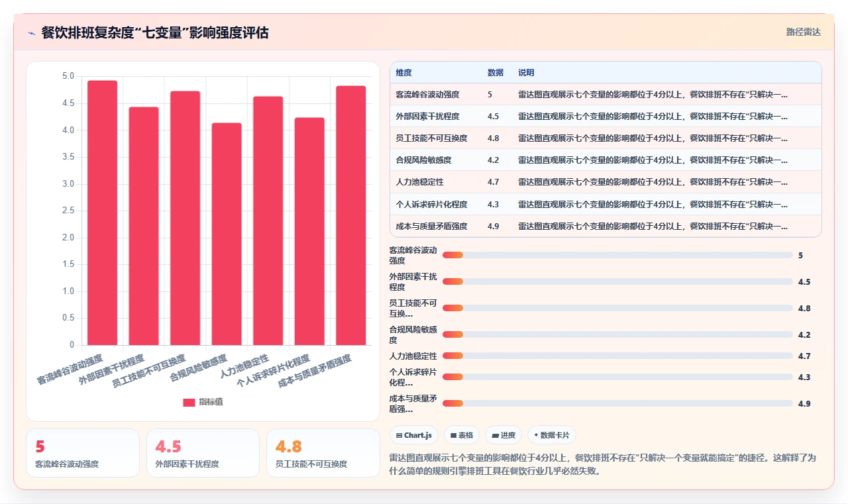Open the 外部因素干扰程度 stat card showing 4.5
The height and width of the screenshot is (504, 848).
point(203,453)
